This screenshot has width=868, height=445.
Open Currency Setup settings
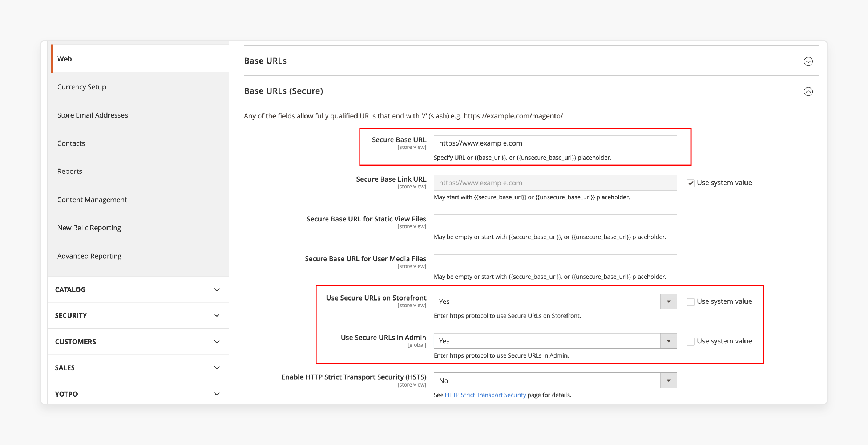click(82, 87)
